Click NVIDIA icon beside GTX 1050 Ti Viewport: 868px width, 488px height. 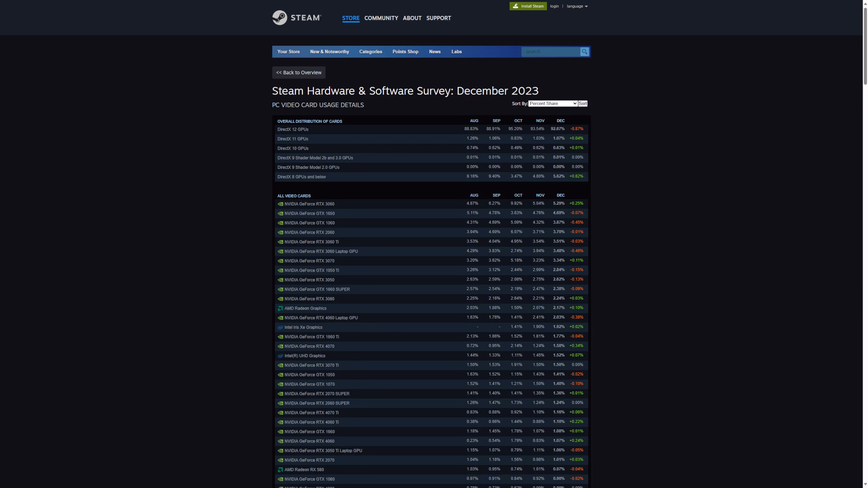[x=280, y=270]
